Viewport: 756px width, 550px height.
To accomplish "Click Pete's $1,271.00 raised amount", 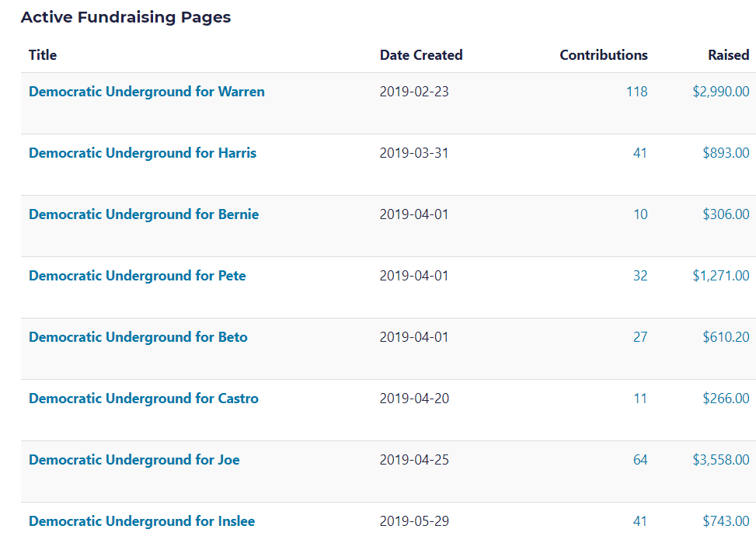I will point(720,276).
